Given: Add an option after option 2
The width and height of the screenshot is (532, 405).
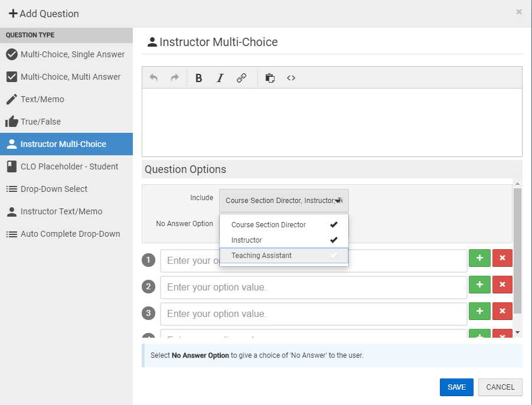Looking at the screenshot, I should 479,284.
